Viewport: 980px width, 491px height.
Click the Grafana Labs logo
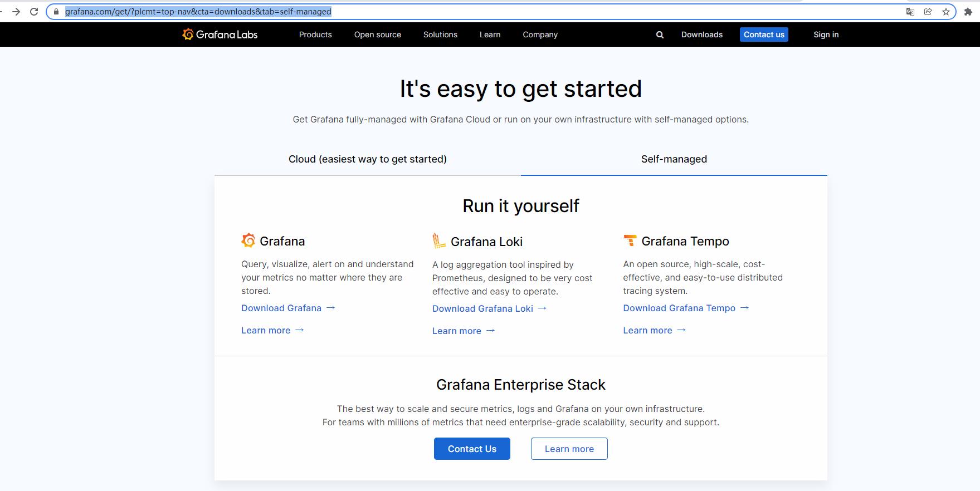point(220,35)
